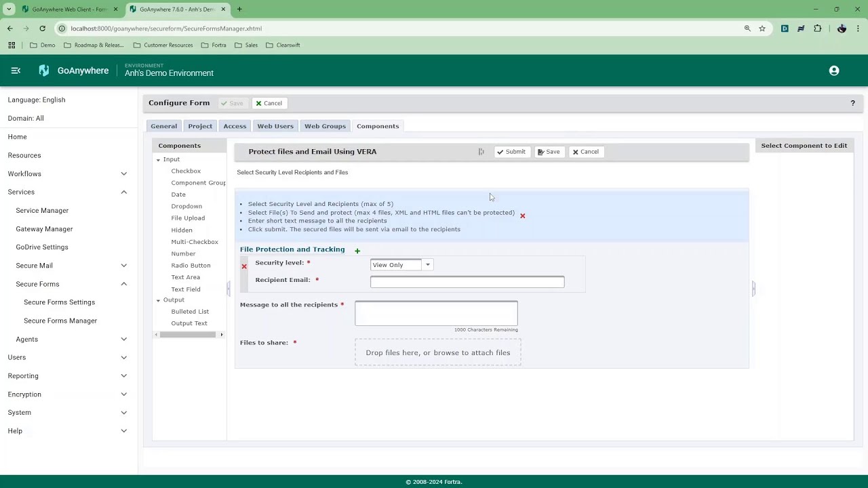Collapse the left Components panel handle
This screenshot has width=868, height=488.
pos(229,289)
